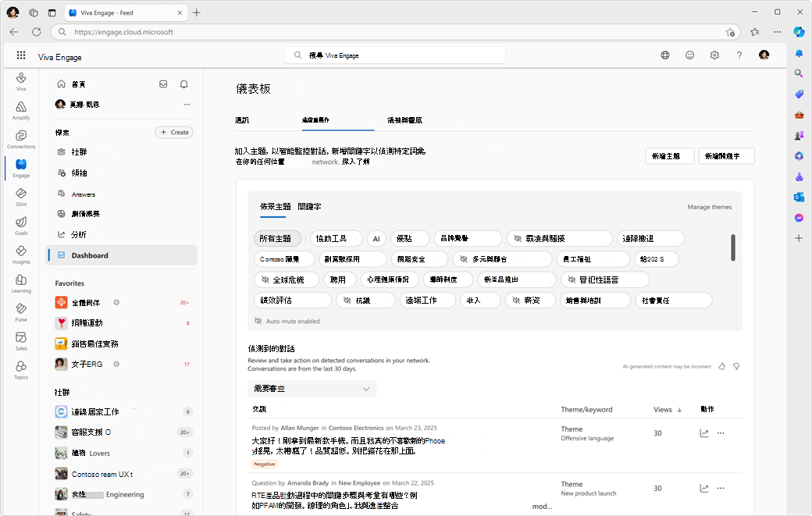
Task: Focus the Viva Engage search box
Action: [x=395, y=55]
